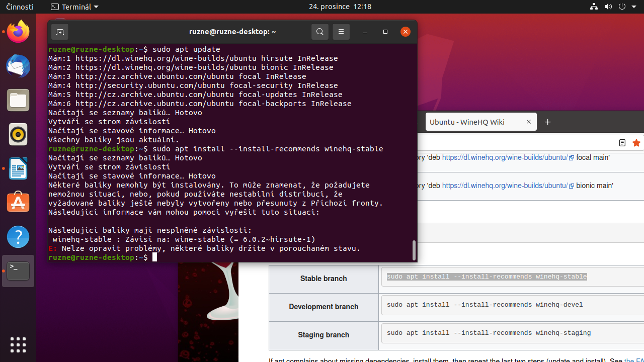Open the terminal search tool
Image resolution: width=644 pixels, height=362 pixels.
[319, 32]
